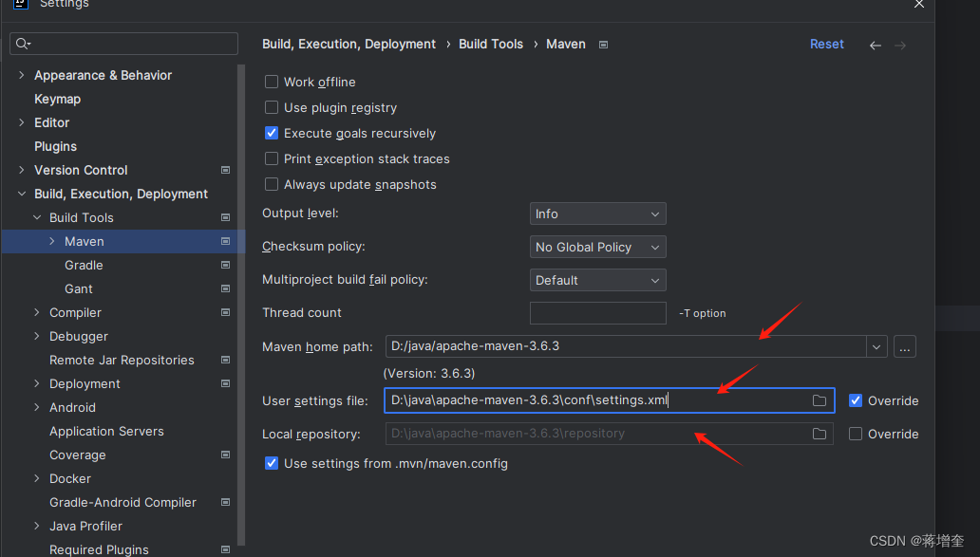Click project-level icon beside Remote Jar Repositories
Viewport: 980px width, 557px height.
(x=226, y=360)
